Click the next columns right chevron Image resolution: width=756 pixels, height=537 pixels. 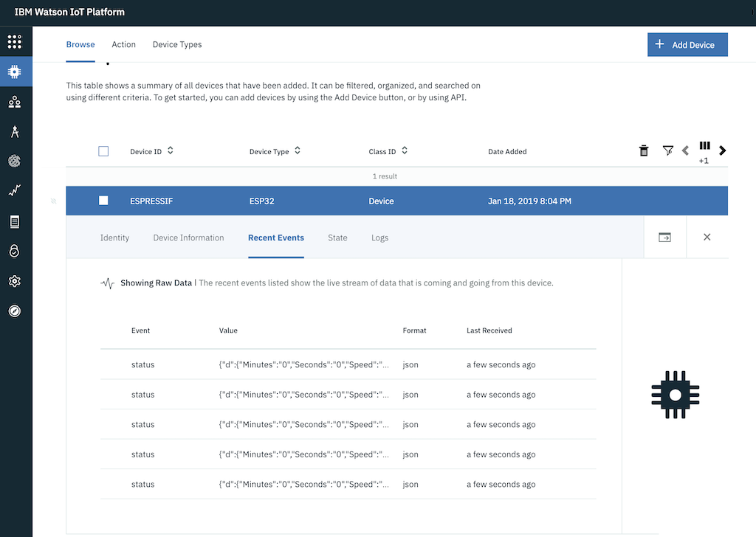[x=722, y=150]
